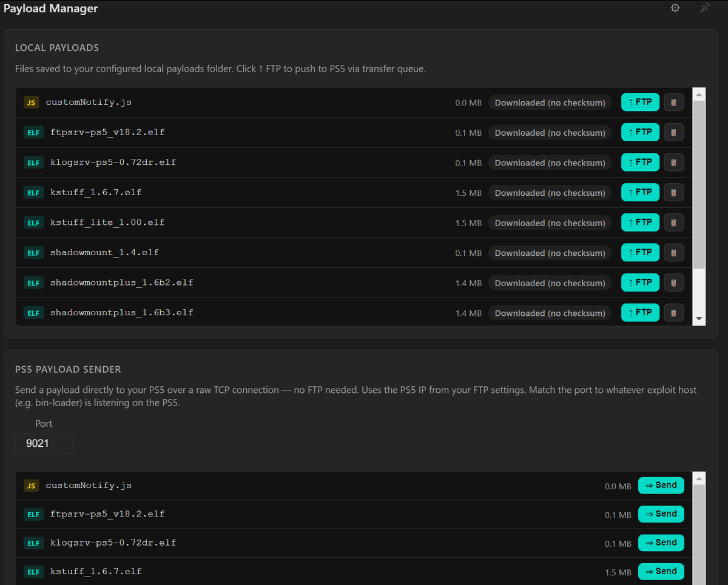Click local payloads list scrollbar up arrow

[x=699, y=95]
